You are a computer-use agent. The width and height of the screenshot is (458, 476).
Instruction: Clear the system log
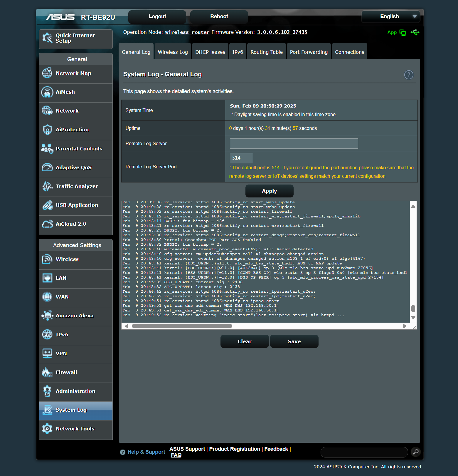244,341
